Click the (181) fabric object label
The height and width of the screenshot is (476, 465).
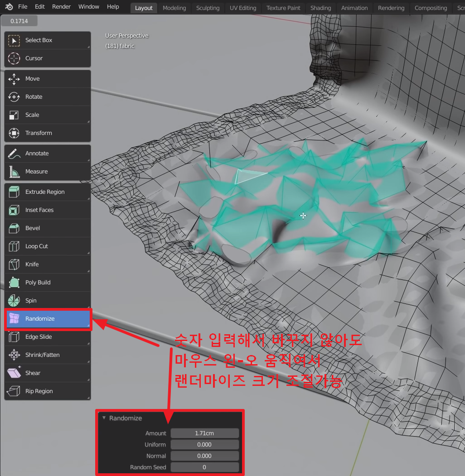[120, 46]
